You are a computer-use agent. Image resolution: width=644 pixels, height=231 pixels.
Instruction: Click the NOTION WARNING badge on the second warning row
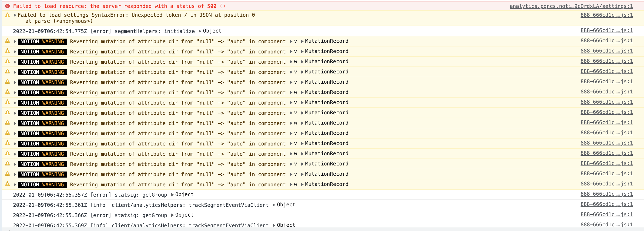click(x=42, y=52)
